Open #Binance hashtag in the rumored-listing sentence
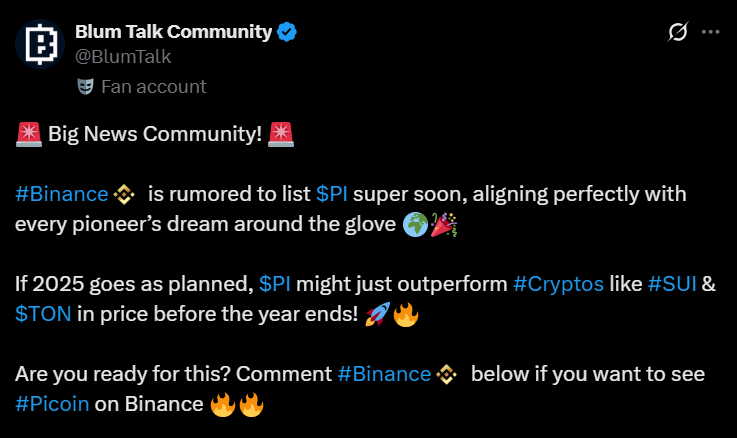Image resolution: width=737 pixels, height=438 pixels. tap(62, 194)
